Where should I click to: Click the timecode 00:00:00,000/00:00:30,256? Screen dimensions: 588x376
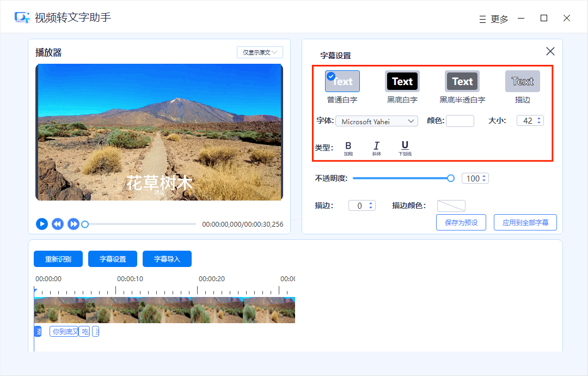click(243, 225)
